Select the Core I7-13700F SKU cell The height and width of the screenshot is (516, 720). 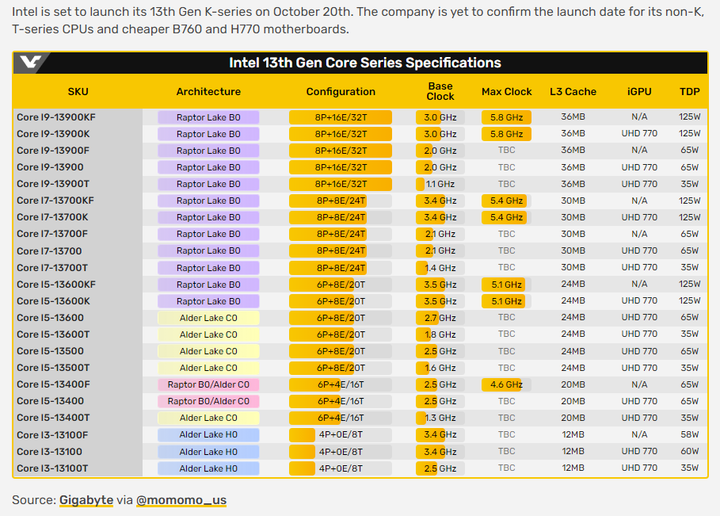pyautogui.click(x=78, y=234)
